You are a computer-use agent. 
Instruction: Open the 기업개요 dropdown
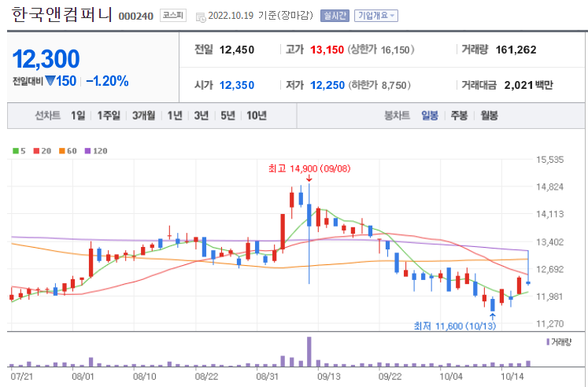(x=376, y=16)
